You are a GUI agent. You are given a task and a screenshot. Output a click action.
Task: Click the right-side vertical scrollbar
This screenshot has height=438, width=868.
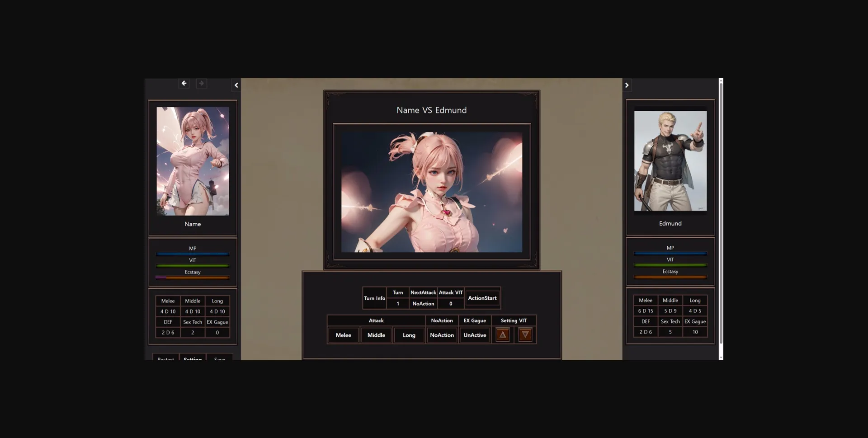click(x=721, y=217)
